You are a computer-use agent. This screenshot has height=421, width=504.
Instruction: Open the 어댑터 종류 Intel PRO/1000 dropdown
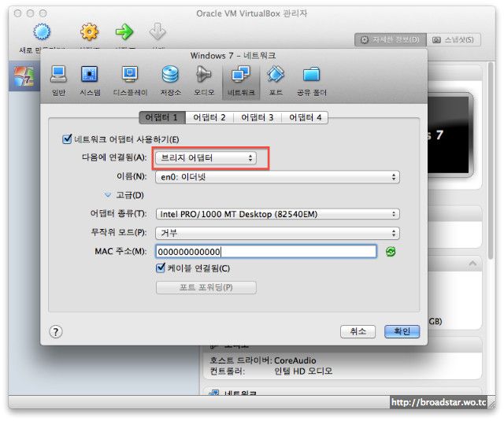click(277, 214)
